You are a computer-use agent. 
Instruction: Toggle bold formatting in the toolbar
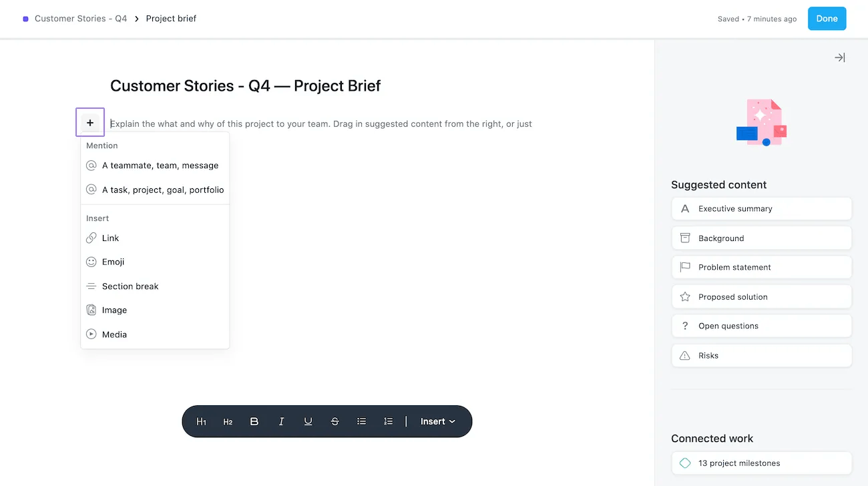point(254,422)
